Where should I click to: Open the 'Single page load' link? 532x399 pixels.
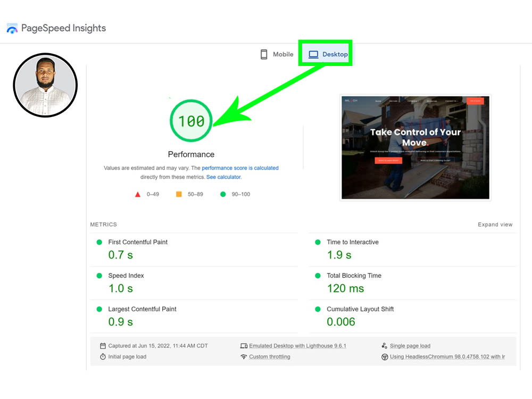coord(410,346)
